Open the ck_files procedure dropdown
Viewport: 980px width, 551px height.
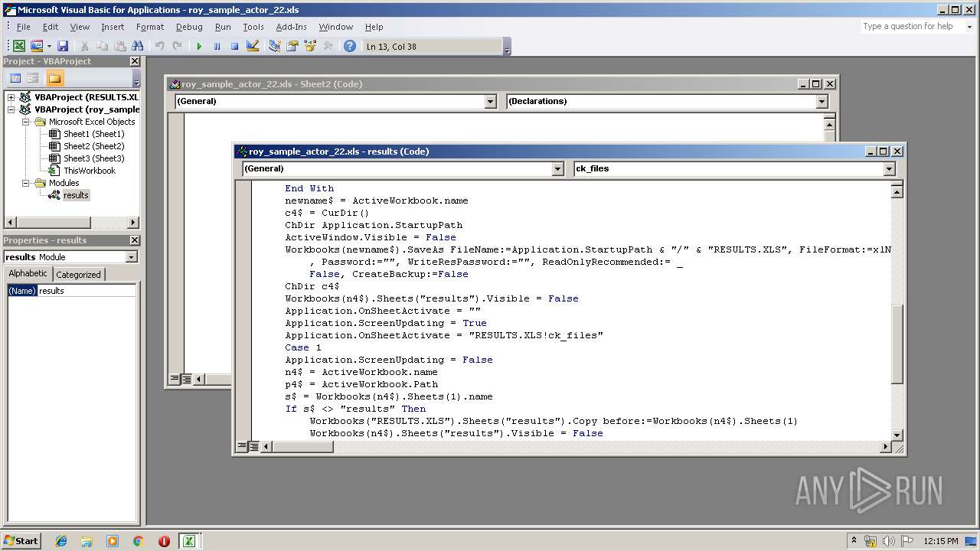[x=889, y=168]
